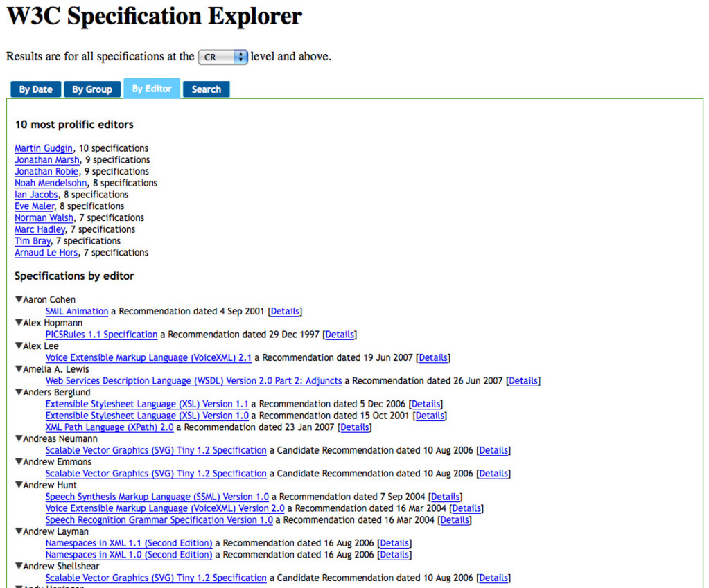Switch to the By Group tab
The width and height of the screenshot is (709, 588).
92,89
